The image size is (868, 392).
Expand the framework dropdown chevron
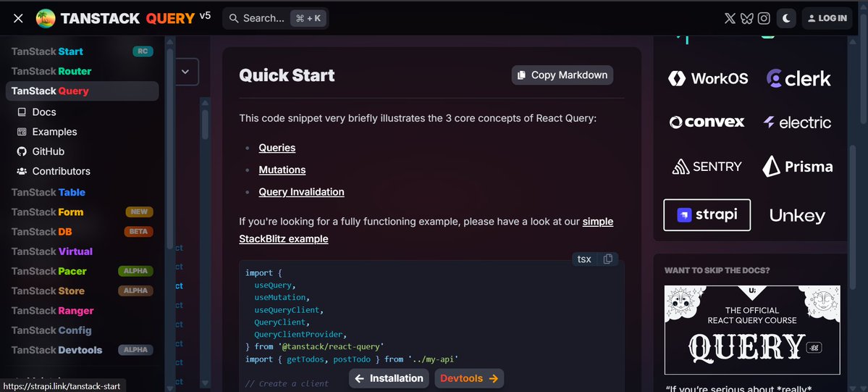(x=185, y=72)
